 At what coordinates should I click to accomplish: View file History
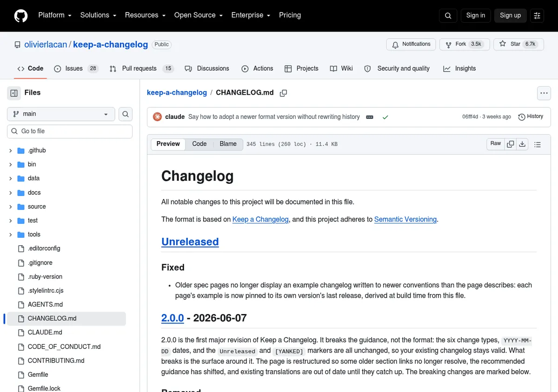pyautogui.click(x=531, y=117)
